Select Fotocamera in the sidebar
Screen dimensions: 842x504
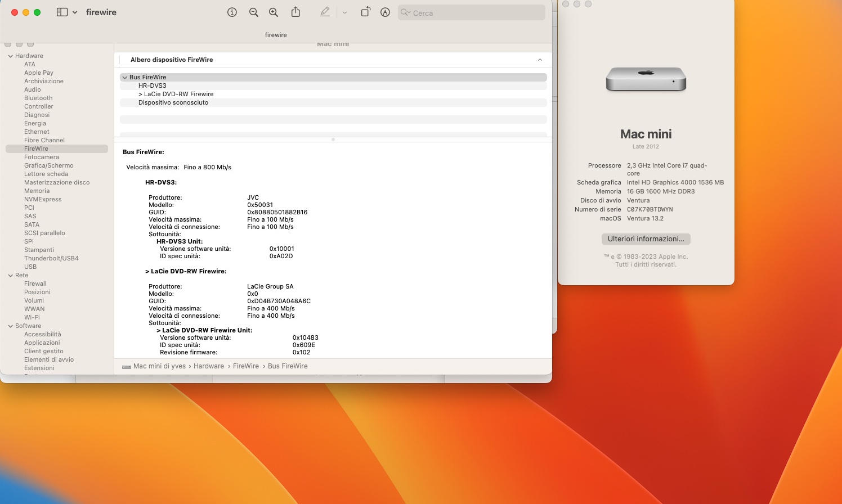coord(42,157)
